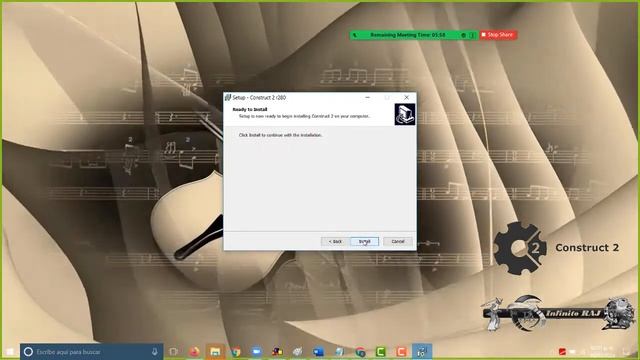Open the colorful blocks app on taskbar
The height and width of the screenshot is (360, 640).
pyautogui.click(x=278, y=351)
